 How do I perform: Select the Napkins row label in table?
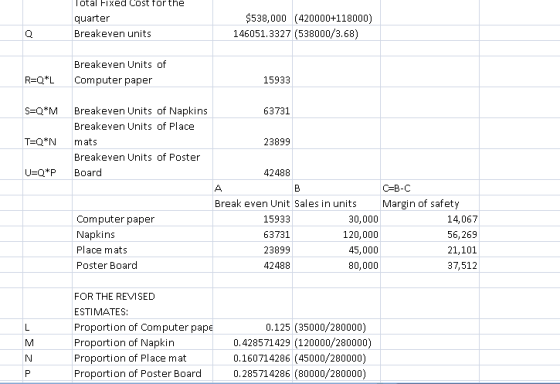[x=95, y=235]
